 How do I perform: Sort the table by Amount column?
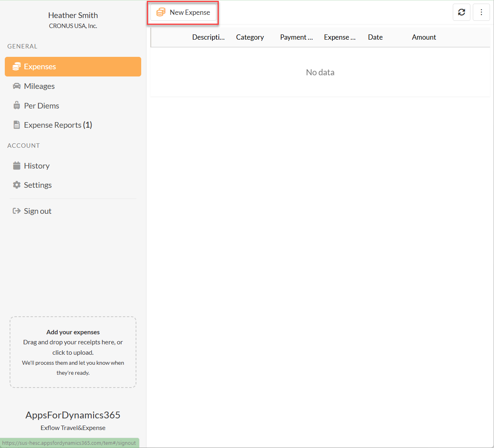tap(424, 37)
